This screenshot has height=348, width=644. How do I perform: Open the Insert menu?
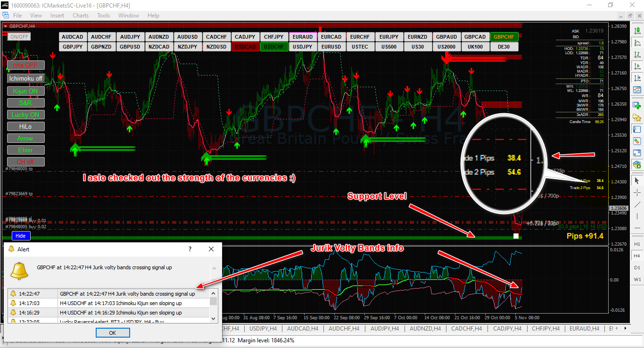click(58, 16)
